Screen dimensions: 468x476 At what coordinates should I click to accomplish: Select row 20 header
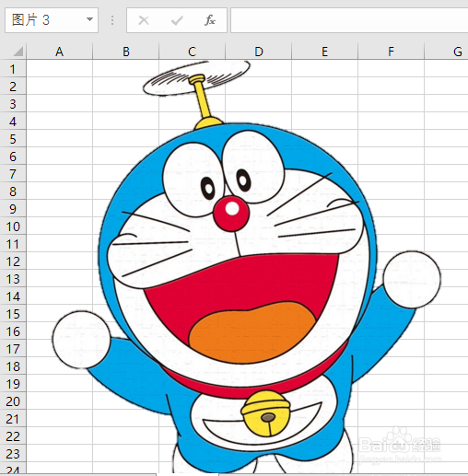[x=13, y=401]
